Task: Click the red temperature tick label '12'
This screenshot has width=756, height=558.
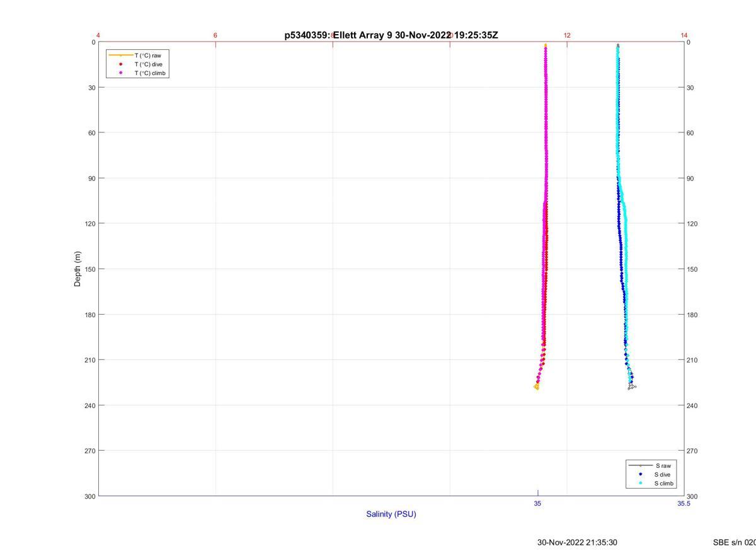Action: pyautogui.click(x=567, y=35)
